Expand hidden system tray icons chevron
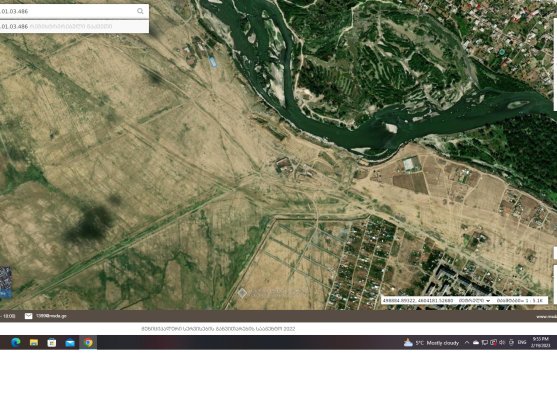 pyautogui.click(x=467, y=343)
